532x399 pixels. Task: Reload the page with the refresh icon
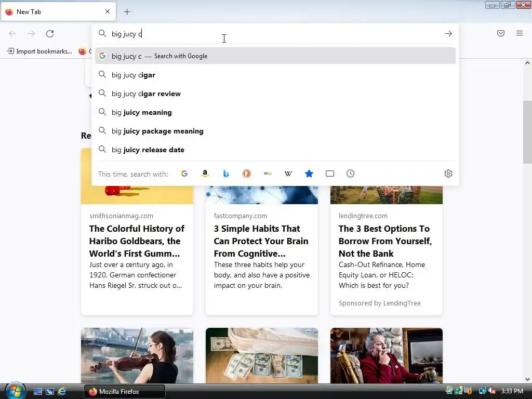click(x=50, y=34)
